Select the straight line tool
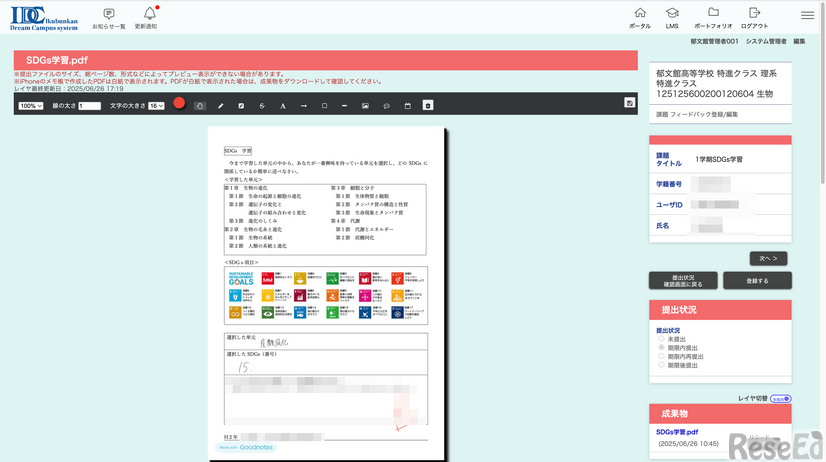This screenshot has width=826, height=462. pyautogui.click(x=345, y=106)
